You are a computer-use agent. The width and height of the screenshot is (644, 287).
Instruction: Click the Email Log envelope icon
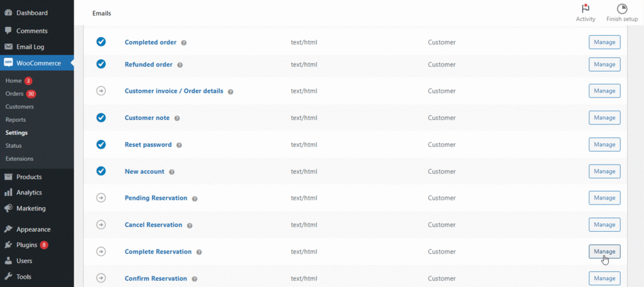coord(8,46)
